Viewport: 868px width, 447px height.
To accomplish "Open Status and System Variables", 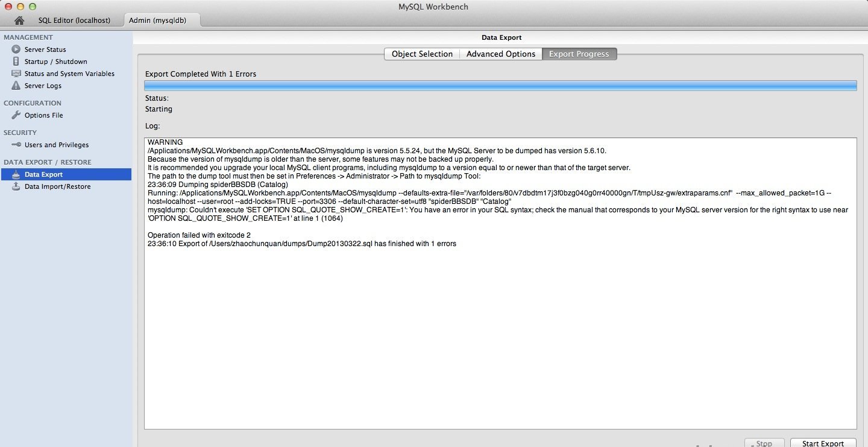I will pos(69,74).
